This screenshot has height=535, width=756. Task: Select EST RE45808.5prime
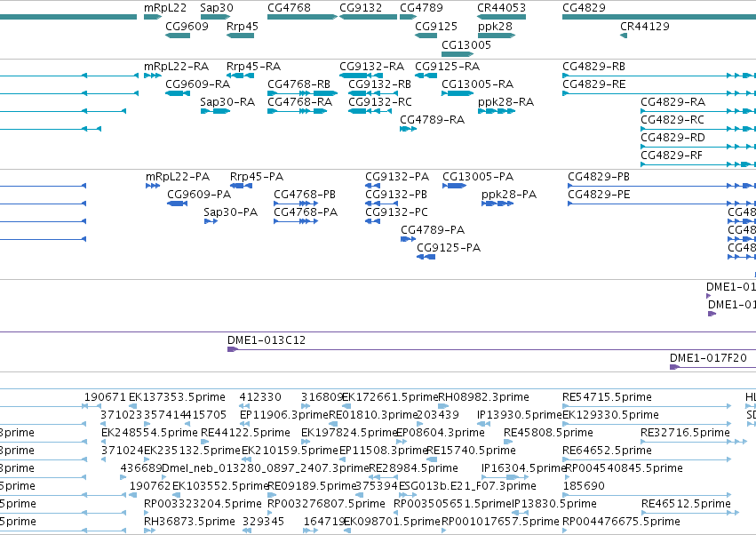[508, 442]
